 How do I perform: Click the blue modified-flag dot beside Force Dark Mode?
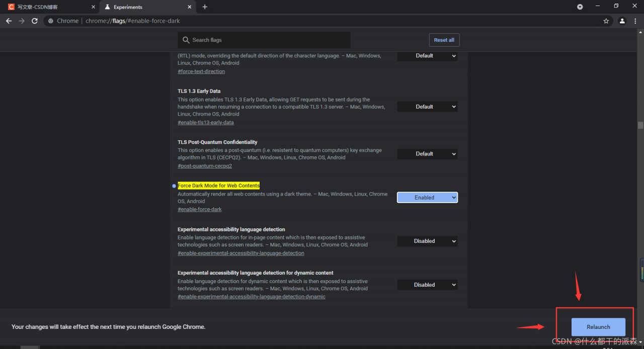point(174,186)
